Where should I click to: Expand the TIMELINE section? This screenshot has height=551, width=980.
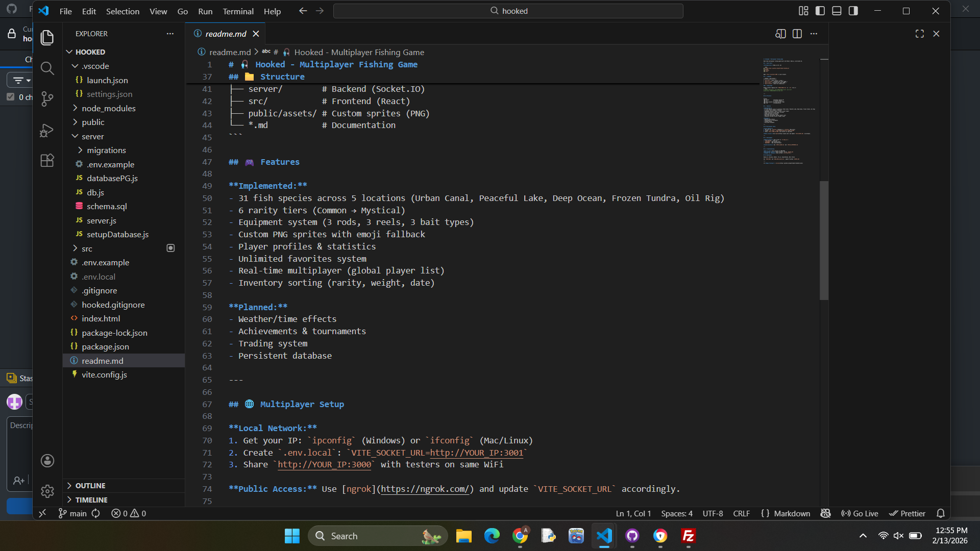124,500
